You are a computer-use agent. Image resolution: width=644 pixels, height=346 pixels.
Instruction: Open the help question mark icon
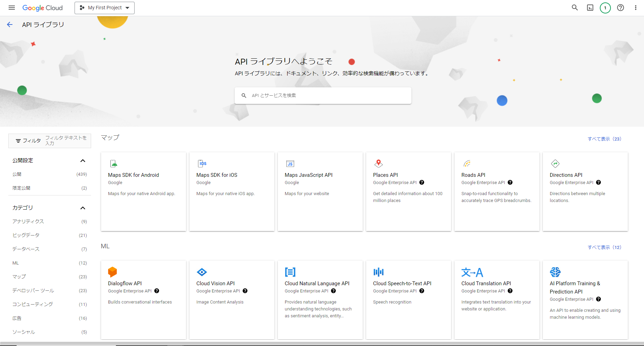(621, 8)
